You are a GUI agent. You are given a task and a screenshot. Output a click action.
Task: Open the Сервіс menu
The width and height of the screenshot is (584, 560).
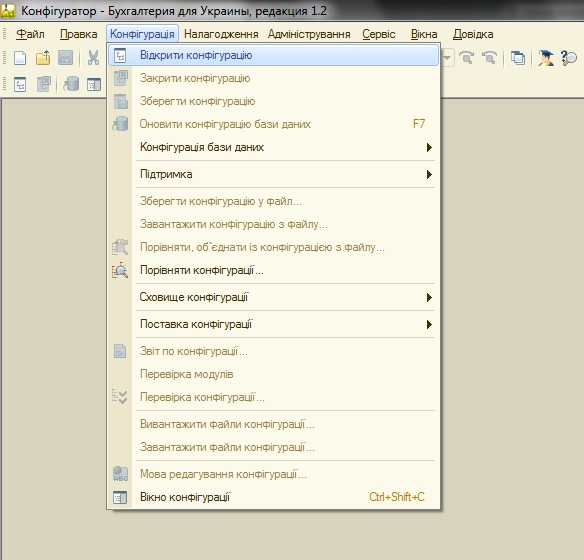tap(379, 34)
